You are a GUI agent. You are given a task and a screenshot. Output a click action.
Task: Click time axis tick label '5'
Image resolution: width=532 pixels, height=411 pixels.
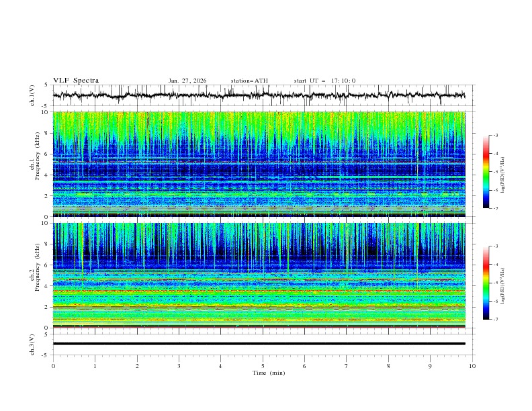(263, 366)
